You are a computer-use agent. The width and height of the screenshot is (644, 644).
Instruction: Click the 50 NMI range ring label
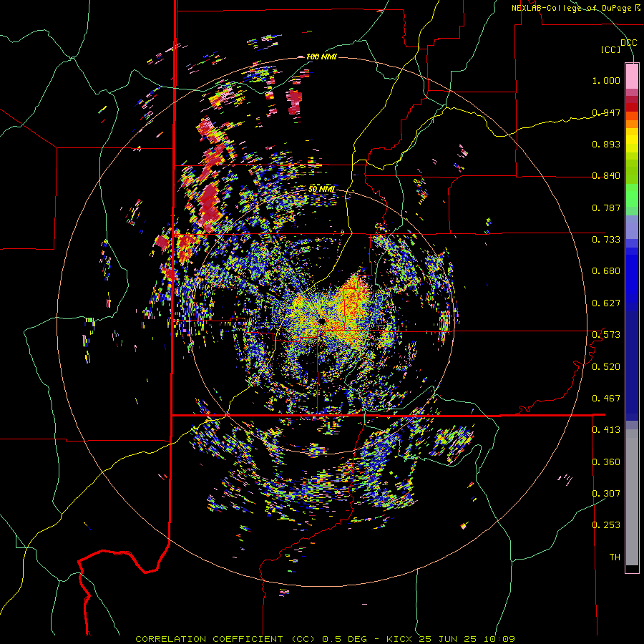[x=321, y=189]
